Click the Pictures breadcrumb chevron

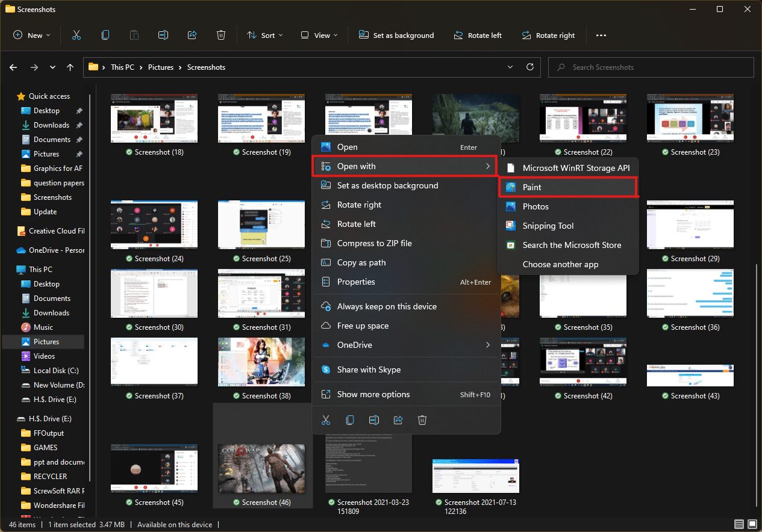pos(181,67)
